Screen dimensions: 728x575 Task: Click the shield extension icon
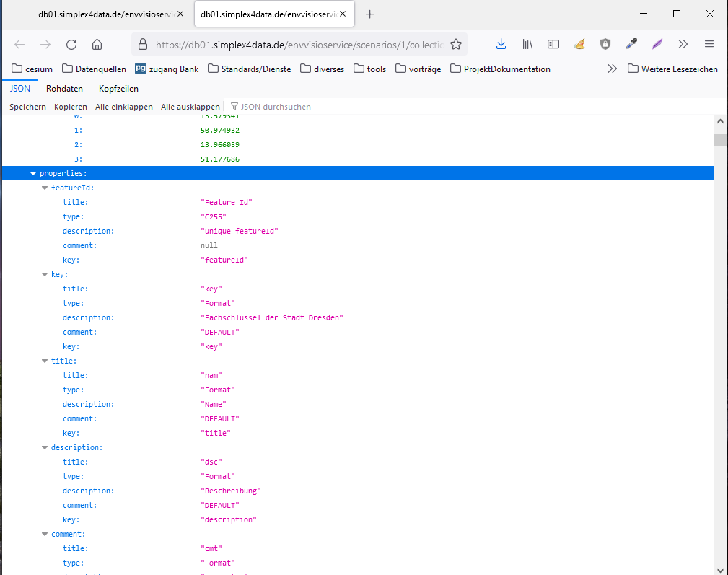click(605, 44)
